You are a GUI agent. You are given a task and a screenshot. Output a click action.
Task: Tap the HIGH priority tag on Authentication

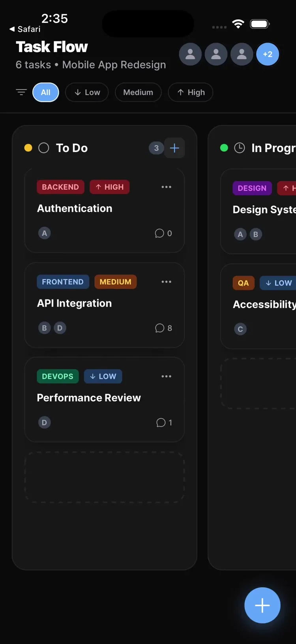click(109, 187)
